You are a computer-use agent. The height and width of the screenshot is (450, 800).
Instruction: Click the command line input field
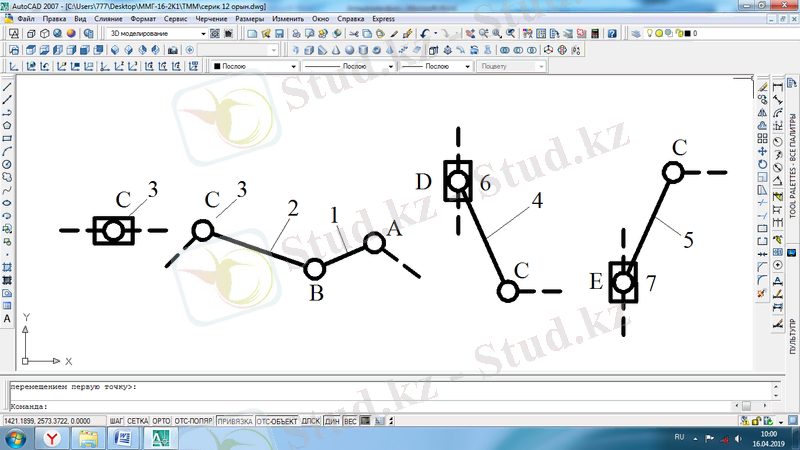[372, 407]
